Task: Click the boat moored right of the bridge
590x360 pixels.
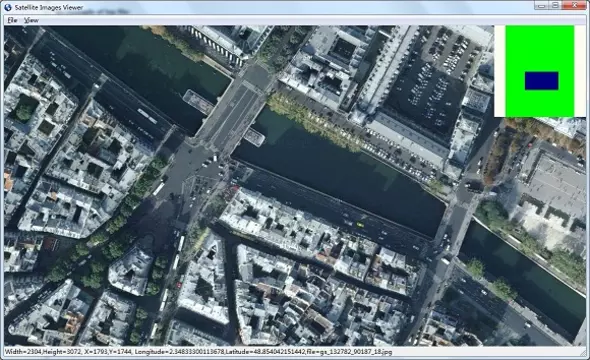Action: [254, 137]
